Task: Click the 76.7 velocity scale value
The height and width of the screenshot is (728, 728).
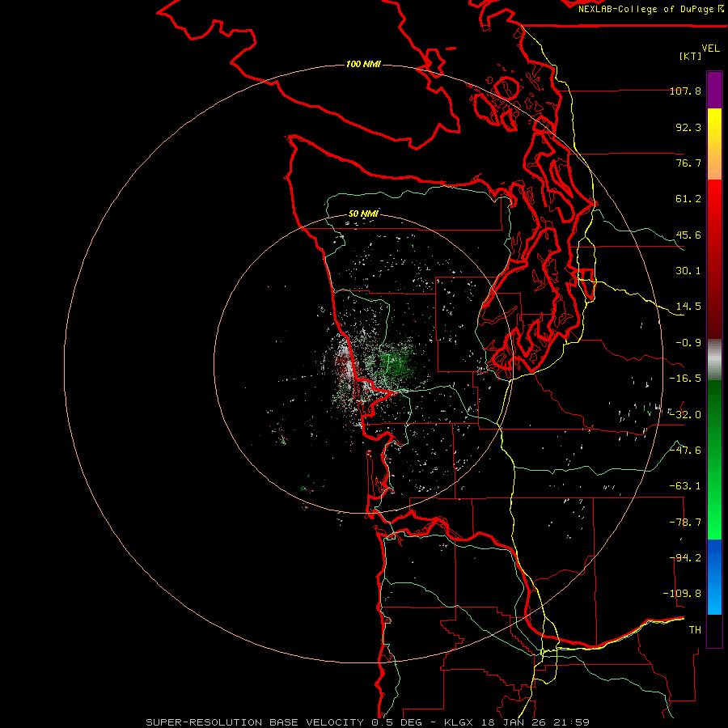Action: point(688,163)
